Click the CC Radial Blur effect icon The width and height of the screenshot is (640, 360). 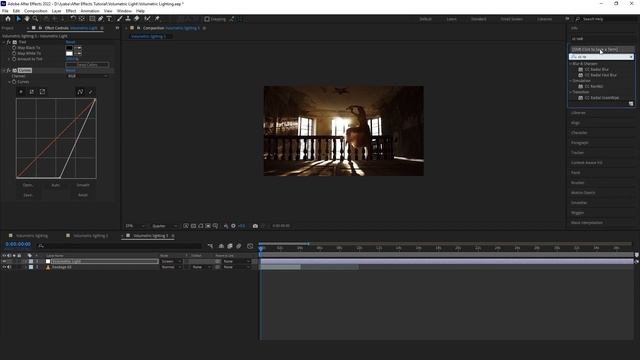click(x=580, y=69)
